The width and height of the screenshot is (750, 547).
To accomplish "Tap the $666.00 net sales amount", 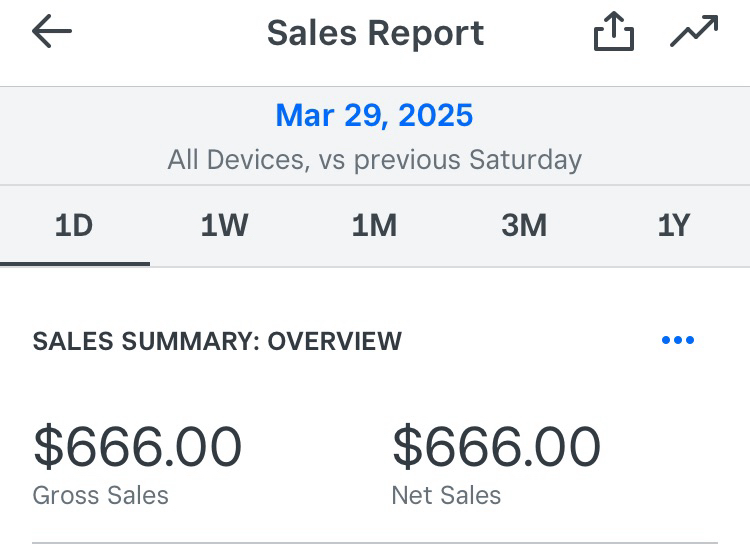I will pyautogui.click(x=496, y=446).
